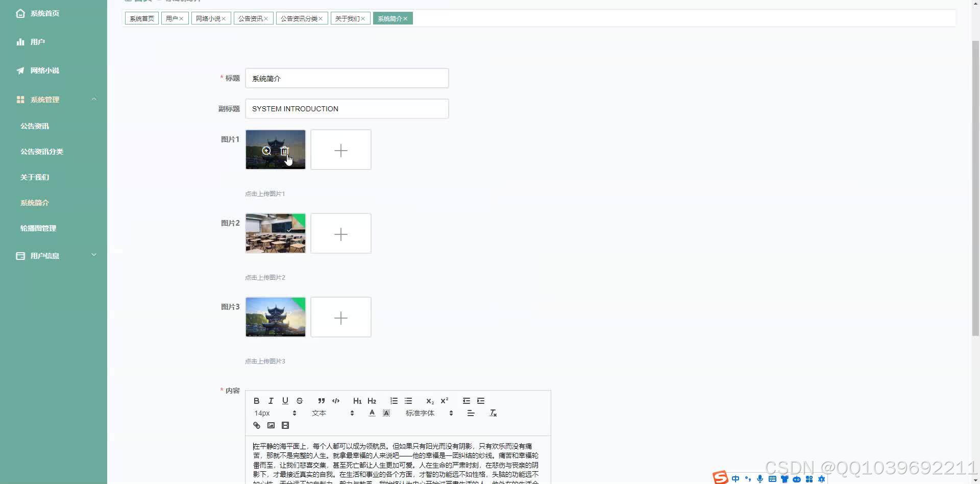This screenshot has height=484, width=980.
Task: Apply Heading 1 style
Action: click(x=357, y=401)
